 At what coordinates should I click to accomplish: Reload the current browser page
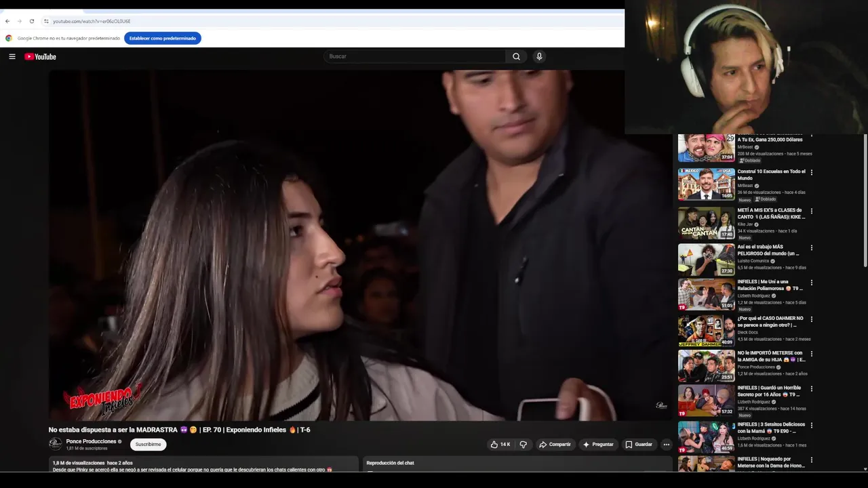point(31,21)
